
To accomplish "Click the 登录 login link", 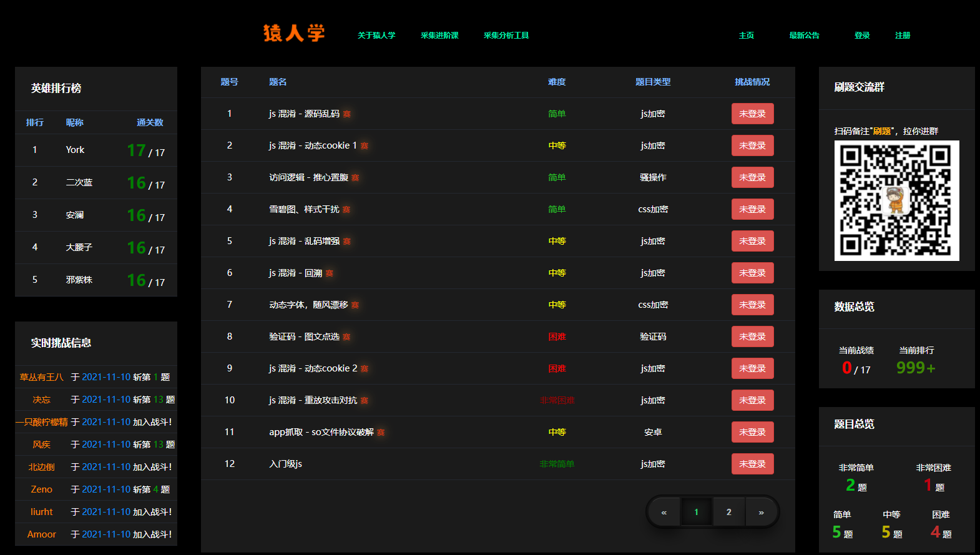I will pyautogui.click(x=861, y=36).
